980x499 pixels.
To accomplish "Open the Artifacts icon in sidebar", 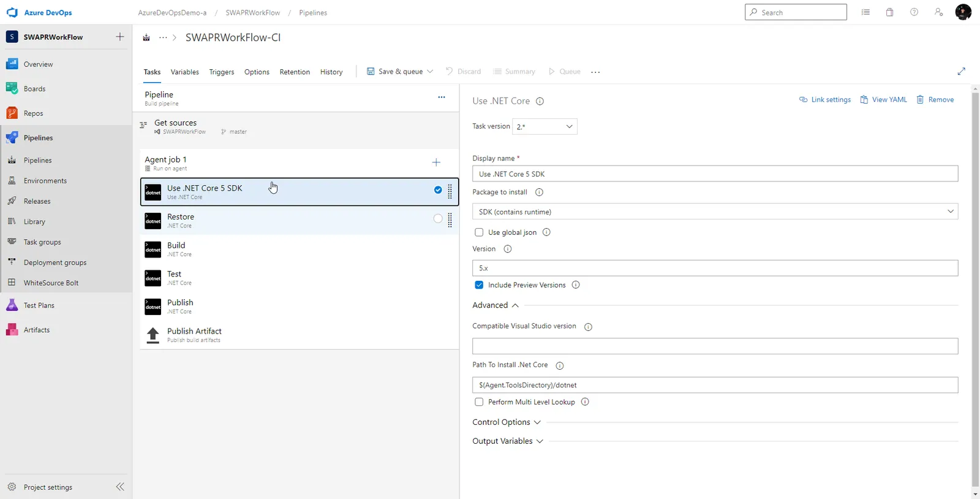I will point(12,330).
